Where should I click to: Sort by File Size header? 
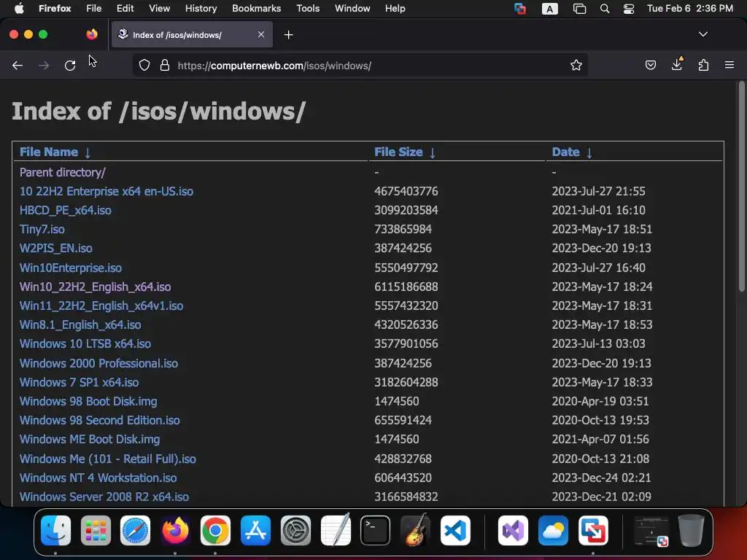pos(404,152)
